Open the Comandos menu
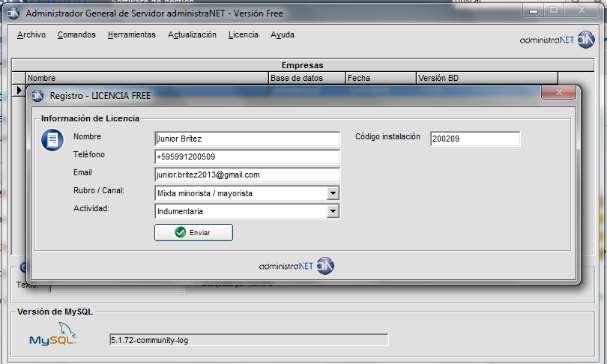 coord(76,34)
